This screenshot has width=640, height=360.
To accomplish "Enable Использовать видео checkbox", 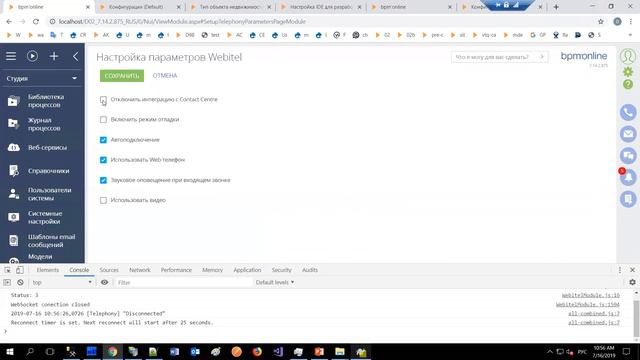I will pyautogui.click(x=103, y=200).
